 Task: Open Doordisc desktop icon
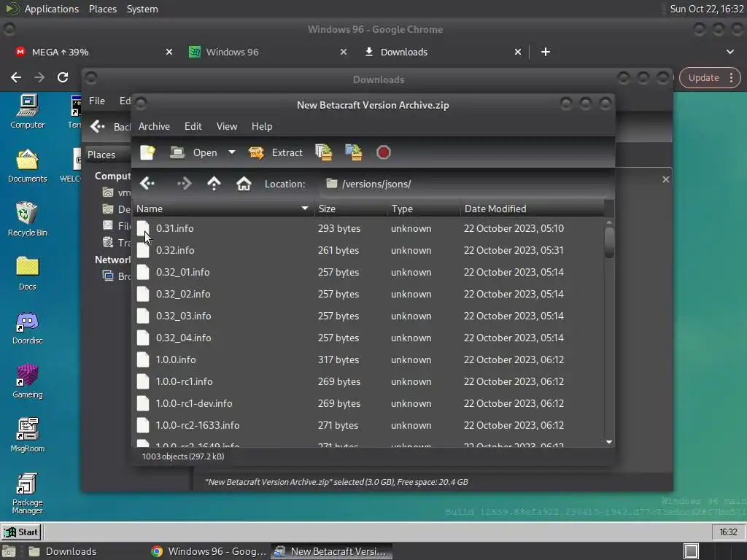(27, 327)
